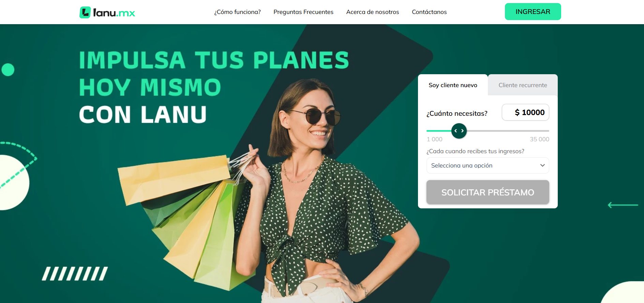The image size is (644, 303).
Task: Click the SOLICITAR PRÉSTAMO button
Action: click(x=488, y=192)
